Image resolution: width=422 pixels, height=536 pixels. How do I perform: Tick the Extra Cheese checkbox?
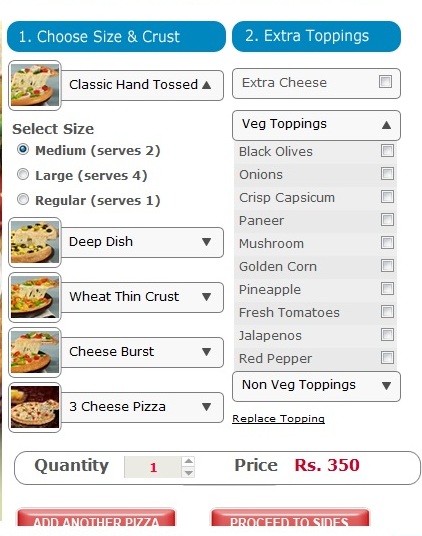pyautogui.click(x=385, y=82)
